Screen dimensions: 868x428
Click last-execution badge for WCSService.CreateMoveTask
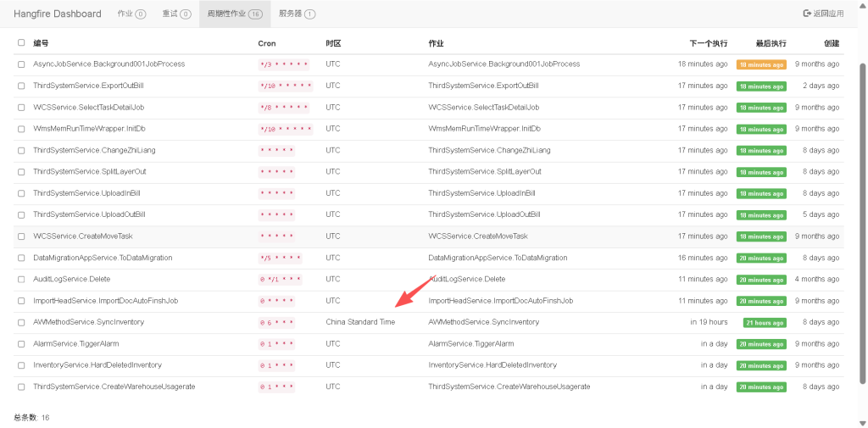tap(761, 236)
